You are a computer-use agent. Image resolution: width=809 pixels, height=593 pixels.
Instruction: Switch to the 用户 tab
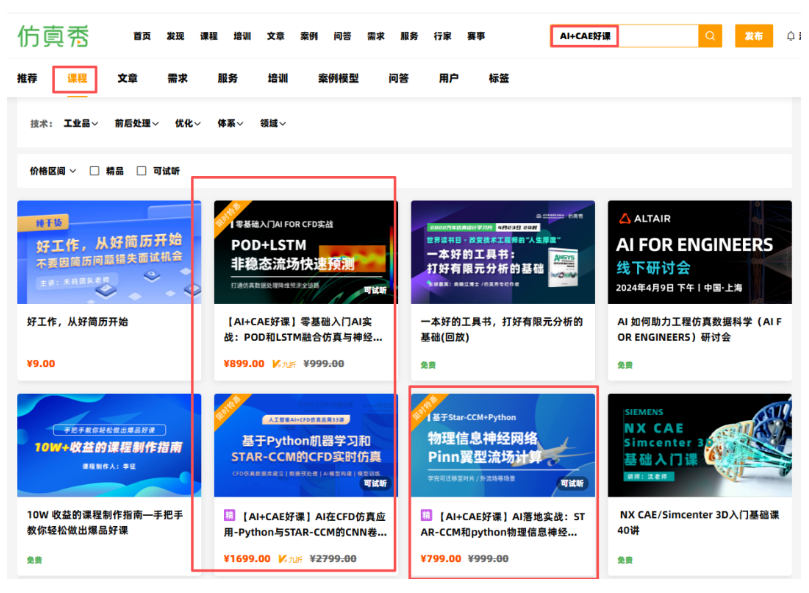point(448,78)
